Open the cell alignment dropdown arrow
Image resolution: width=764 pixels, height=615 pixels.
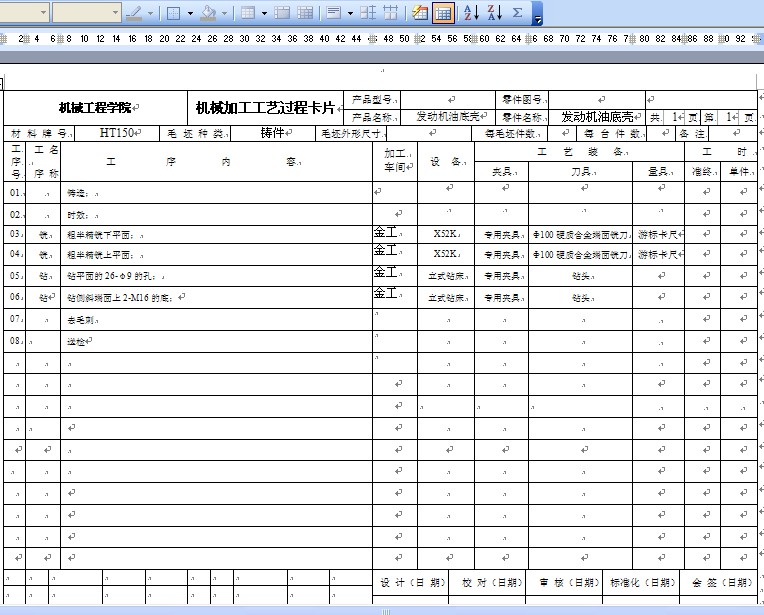350,13
